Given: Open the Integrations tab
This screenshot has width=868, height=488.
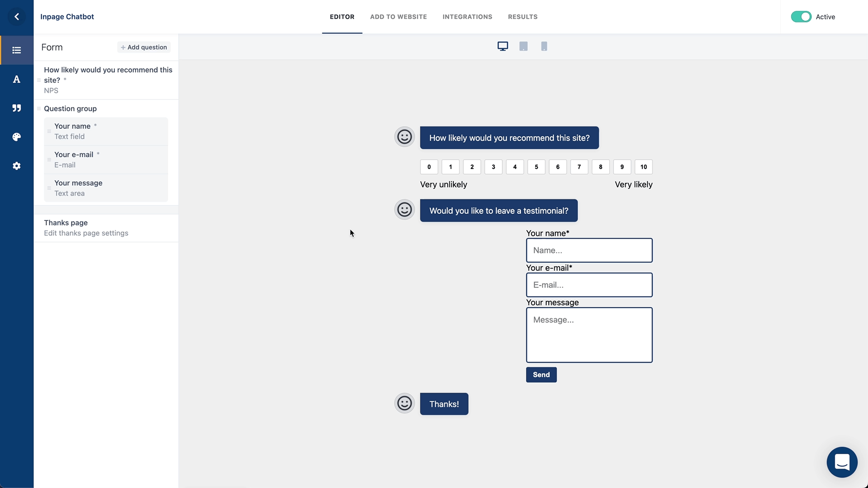Looking at the screenshot, I should (x=467, y=17).
